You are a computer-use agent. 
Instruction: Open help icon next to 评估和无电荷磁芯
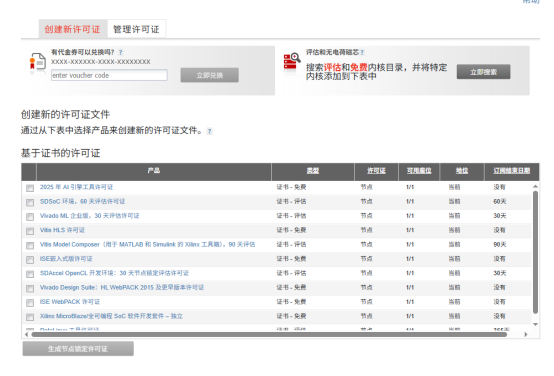[362, 52]
